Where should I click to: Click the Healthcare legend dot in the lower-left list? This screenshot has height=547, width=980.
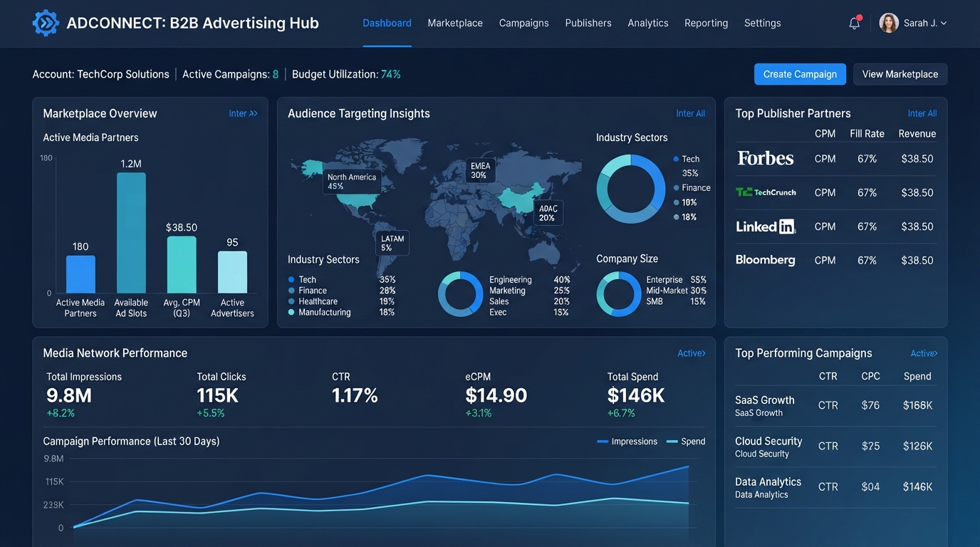pos(291,301)
